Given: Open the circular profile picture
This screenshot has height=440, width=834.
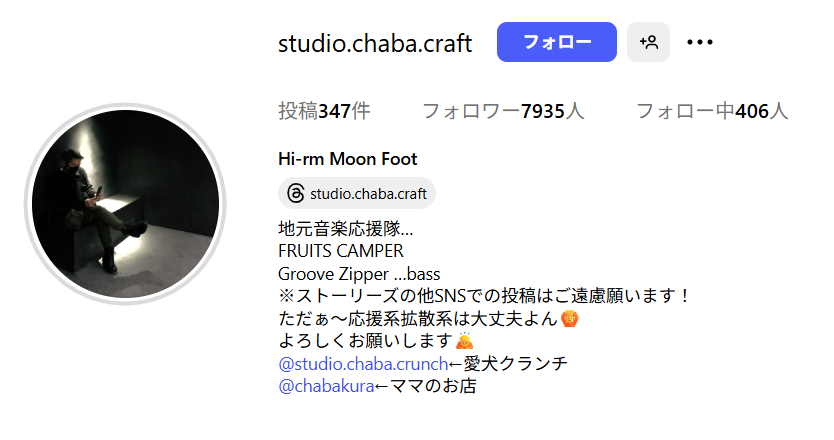Looking at the screenshot, I should 126,204.
